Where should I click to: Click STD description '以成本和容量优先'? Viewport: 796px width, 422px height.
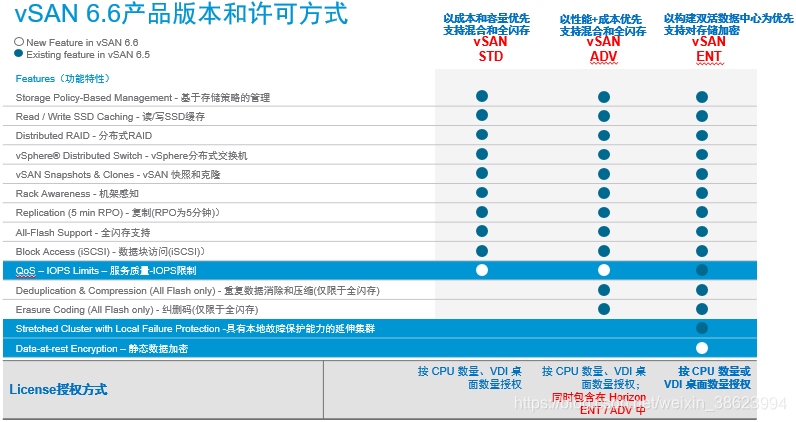coord(486,18)
